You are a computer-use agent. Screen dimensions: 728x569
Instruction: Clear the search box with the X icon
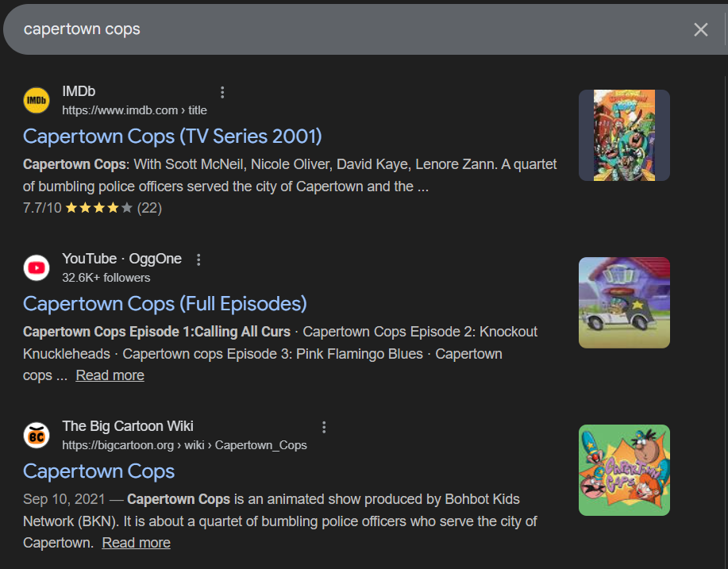(700, 29)
